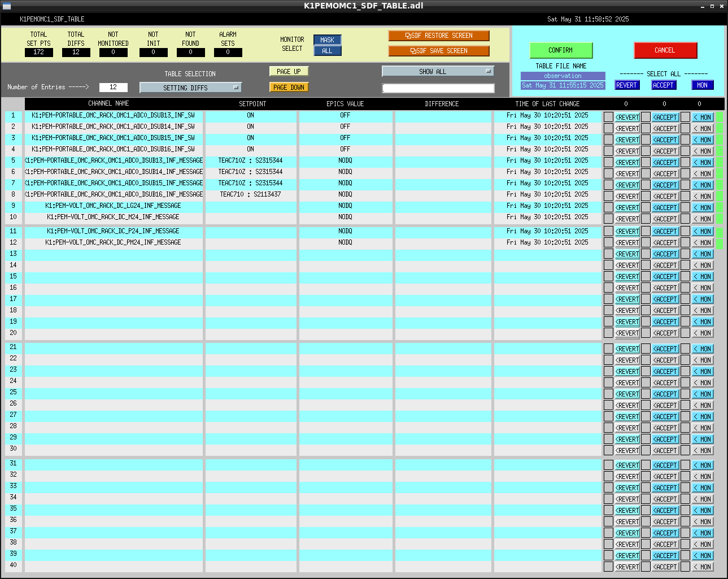This screenshot has height=579, width=728.
Task: Toggle MON for row 11 DC_P24_INF_MESSAGE
Action: [x=703, y=232]
